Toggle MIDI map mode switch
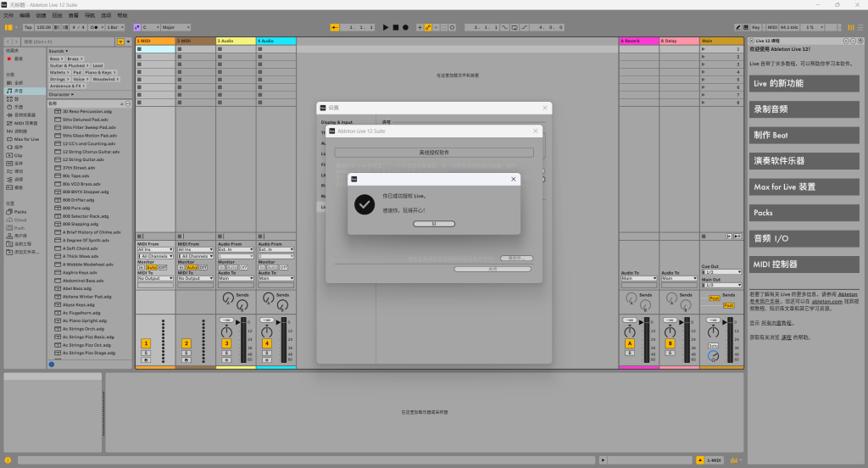 point(772,27)
